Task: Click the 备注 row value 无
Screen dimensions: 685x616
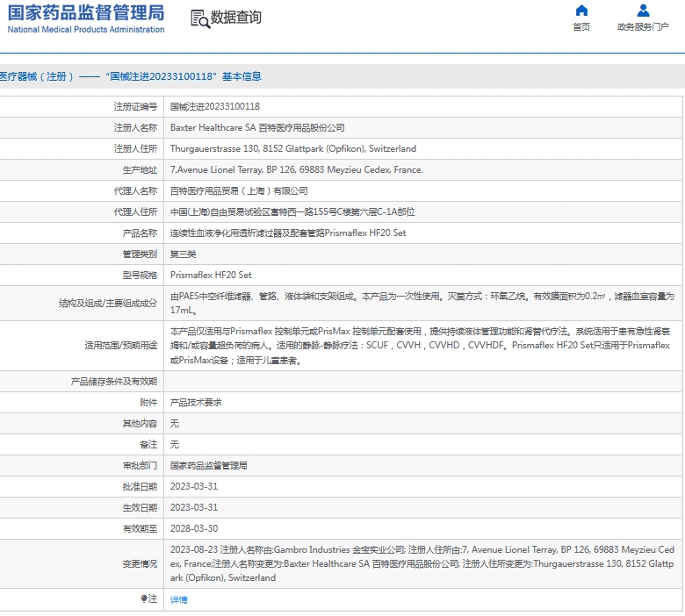Action: [174, 444]
